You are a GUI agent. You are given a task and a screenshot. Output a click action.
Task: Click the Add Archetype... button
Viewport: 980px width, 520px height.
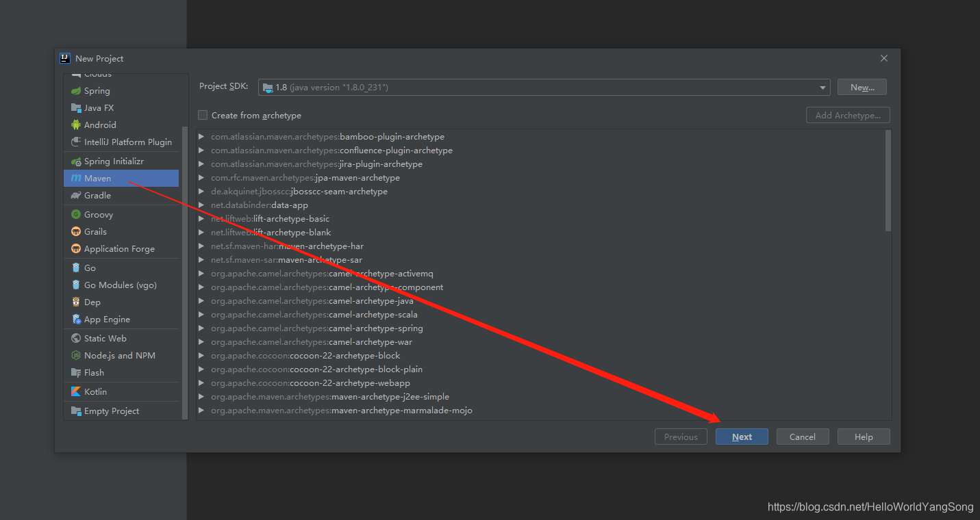(x=848, y=115)
